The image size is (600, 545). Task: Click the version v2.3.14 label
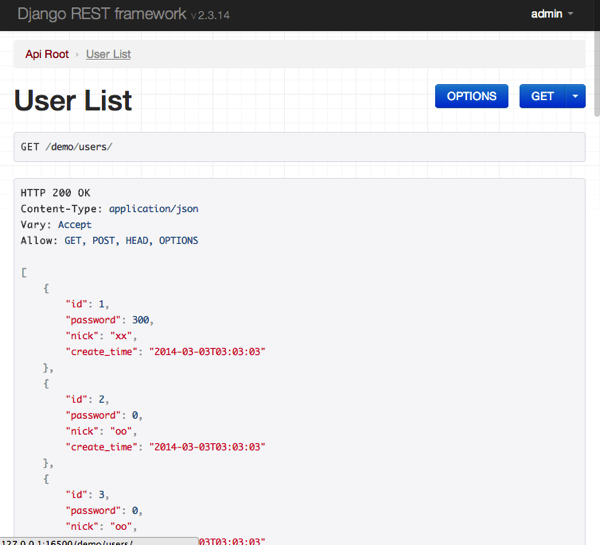(x=210, y=15)
